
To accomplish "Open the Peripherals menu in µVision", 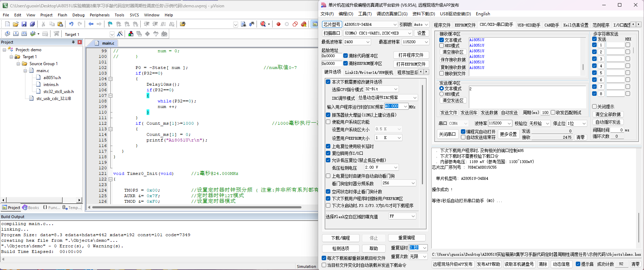I will coord(100,15).
